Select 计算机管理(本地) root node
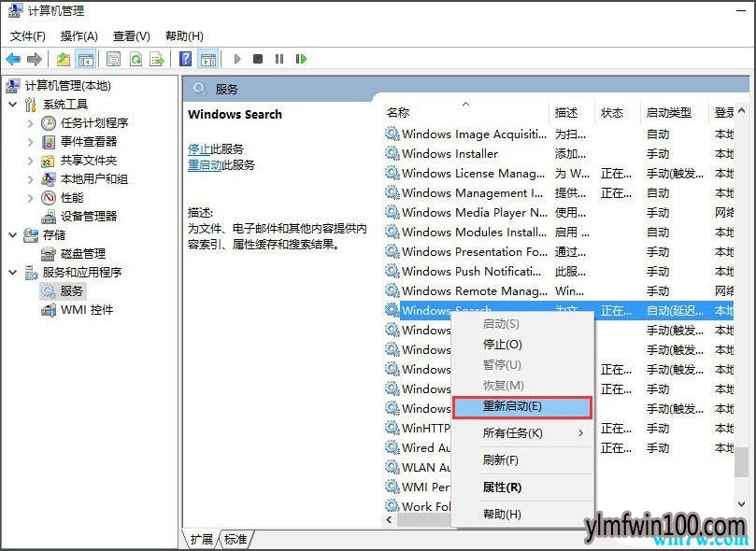The image size is (756, 551). pos(68,86)
